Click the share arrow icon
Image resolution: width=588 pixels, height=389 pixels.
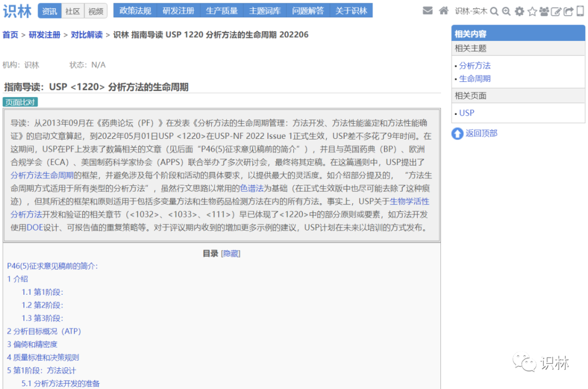[568, 11]
